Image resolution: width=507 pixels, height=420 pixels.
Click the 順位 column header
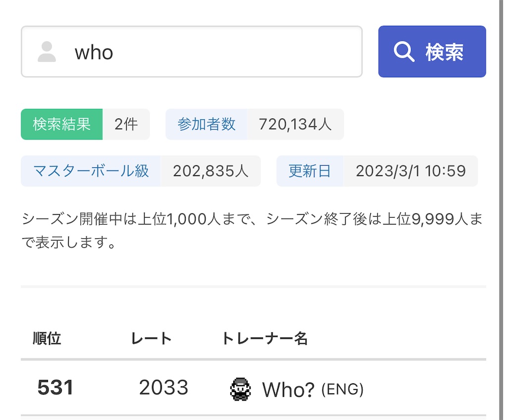[x=47, y=338]
